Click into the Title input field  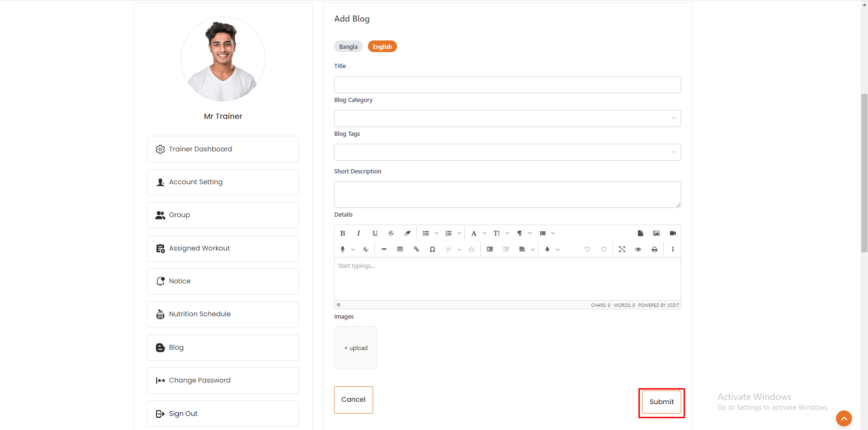pos(507,85)
